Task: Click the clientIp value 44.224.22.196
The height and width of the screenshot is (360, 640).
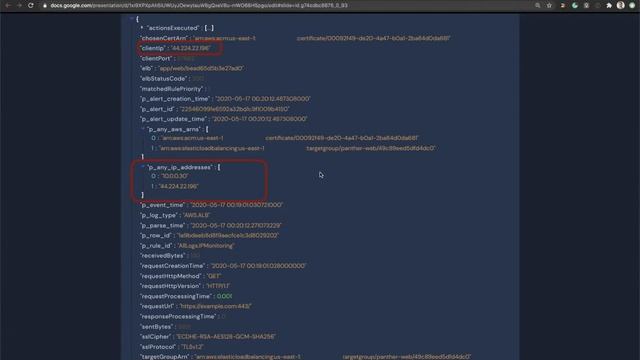Action: click(191, 48)
